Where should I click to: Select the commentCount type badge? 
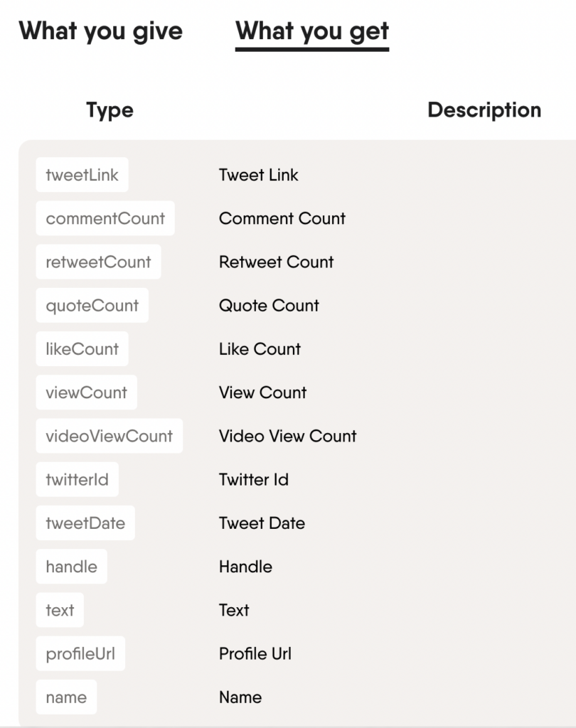105,218
